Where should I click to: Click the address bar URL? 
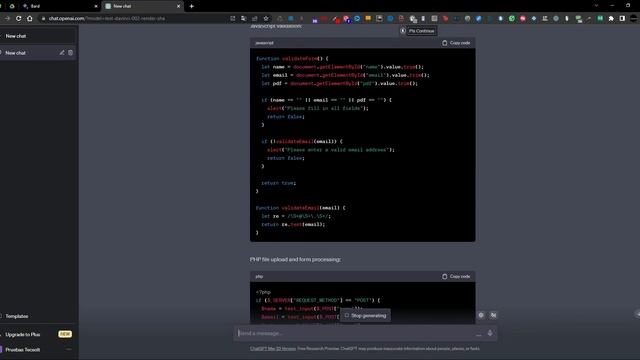pos(107,18)
